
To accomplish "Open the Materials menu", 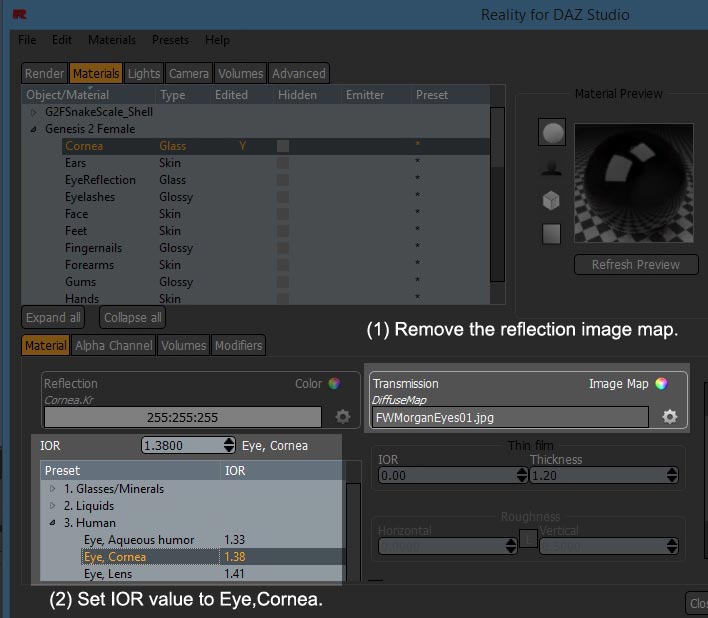I will coord(112,40).
